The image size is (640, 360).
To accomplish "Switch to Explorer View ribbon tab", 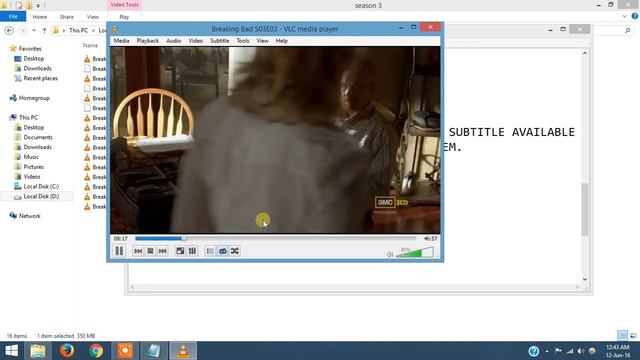I will tap(93, 17).
